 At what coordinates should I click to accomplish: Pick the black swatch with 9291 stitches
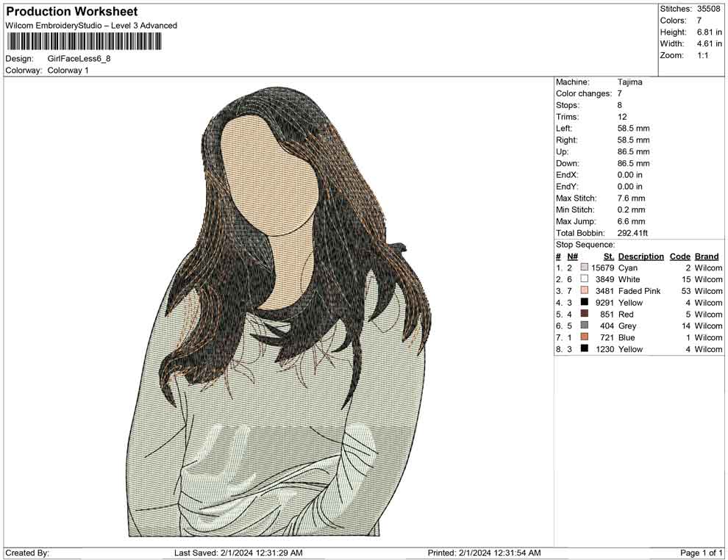click(x=585, y=303)
